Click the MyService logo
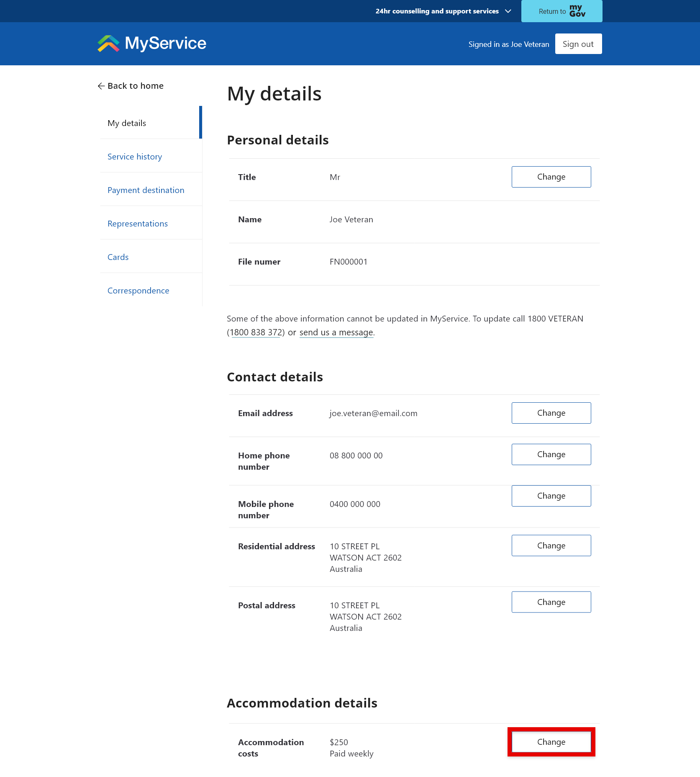Image resolution: width=700 pixels, height=777 pixels. pos(151,44)
